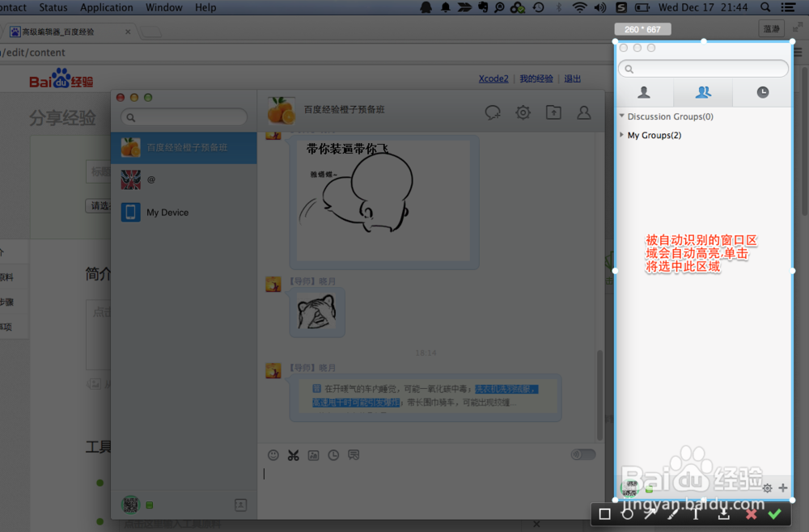The width and height of the screenshot is (809, 532).
Task: Click the quick reply message icon in chat
Action: [x=354, y=454]
